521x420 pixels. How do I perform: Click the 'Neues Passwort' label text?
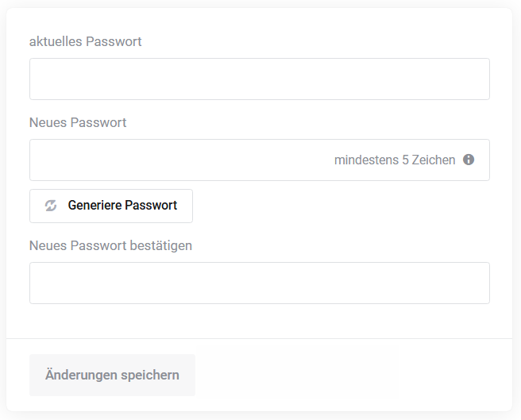click(x=78, y=122)
